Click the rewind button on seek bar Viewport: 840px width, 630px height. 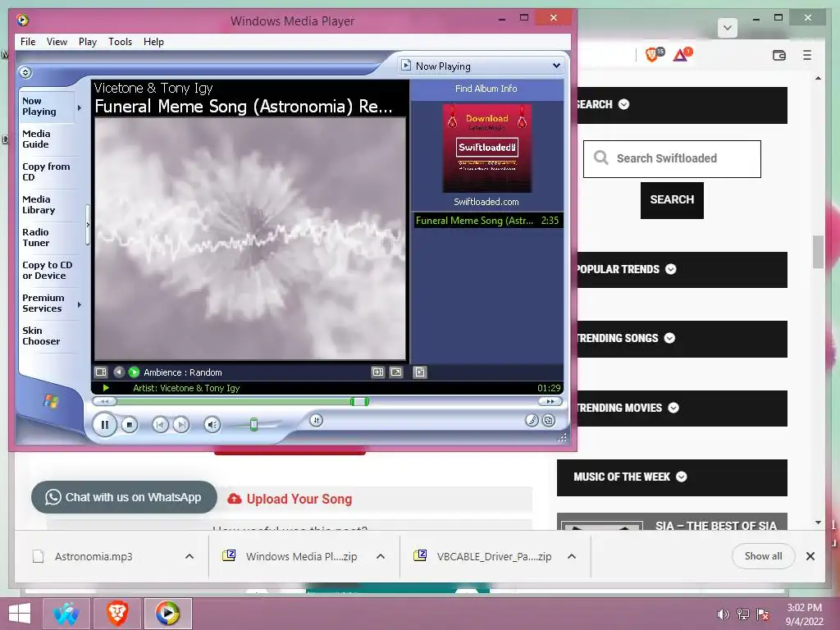tap(104, 401)
